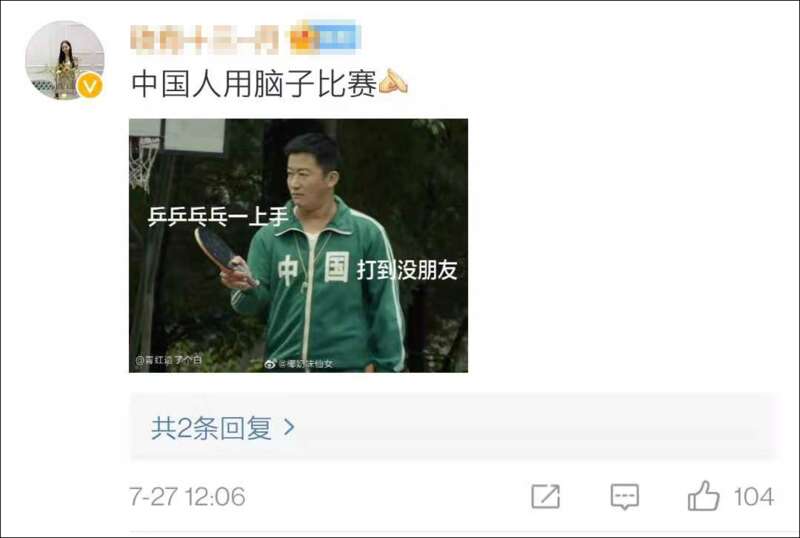Click the post text 中国人用脑子比赛

click(254, 83)
